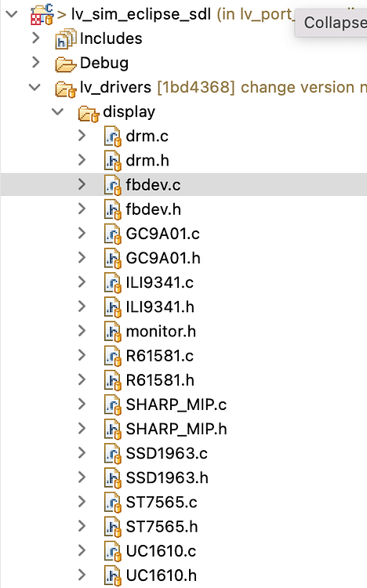Expand the fbdev.c file node
Screen dimensions: 367x588
click(x=82, y=184)
